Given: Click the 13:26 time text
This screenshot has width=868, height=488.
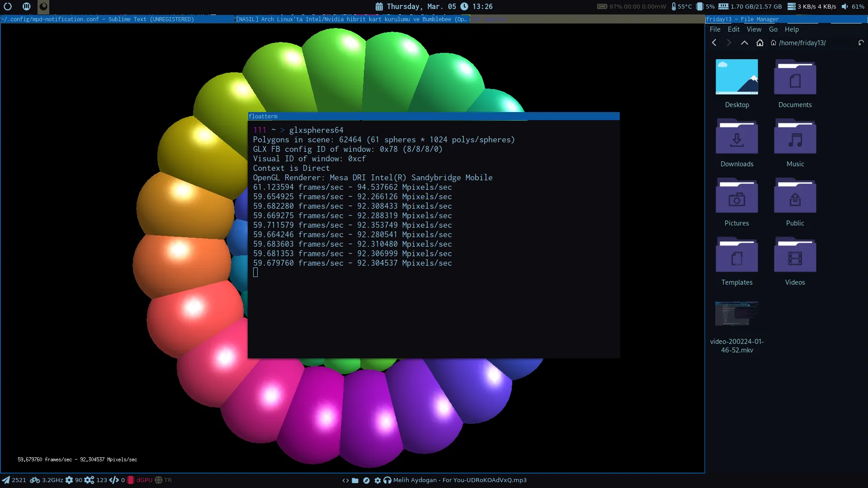Looking at the screenshot, I should 482,6.
